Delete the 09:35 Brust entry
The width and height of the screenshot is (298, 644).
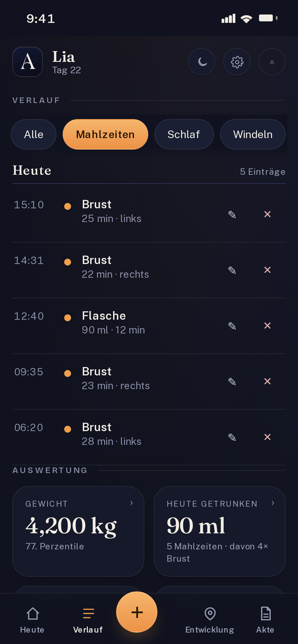pyautogui.click(x=267, y=382)
